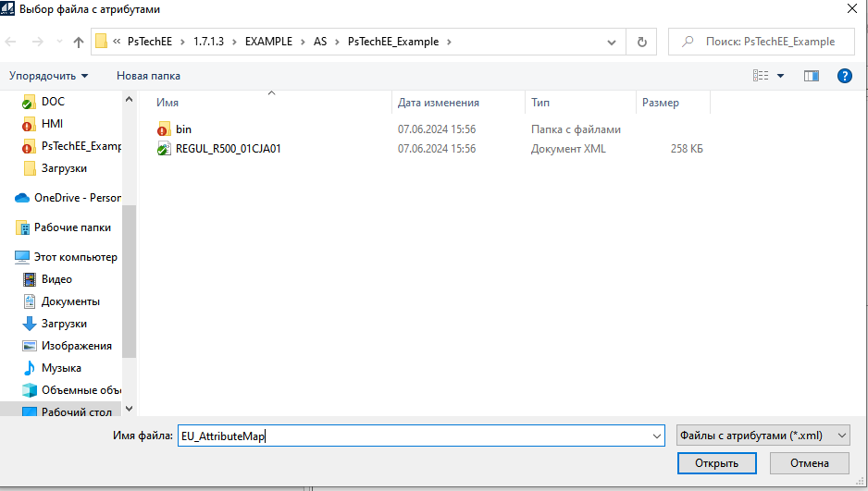Image resolution: width=868 pixels, height=491 pixels.
Task: Open the file type filter dropdown
Action: pos(762,436)
